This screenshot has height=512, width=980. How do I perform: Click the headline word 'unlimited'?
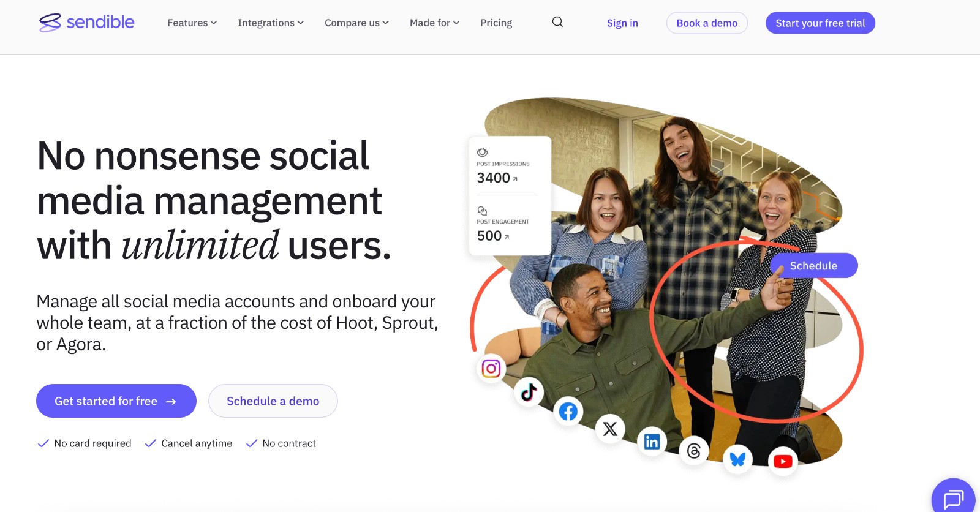point(200,246)
